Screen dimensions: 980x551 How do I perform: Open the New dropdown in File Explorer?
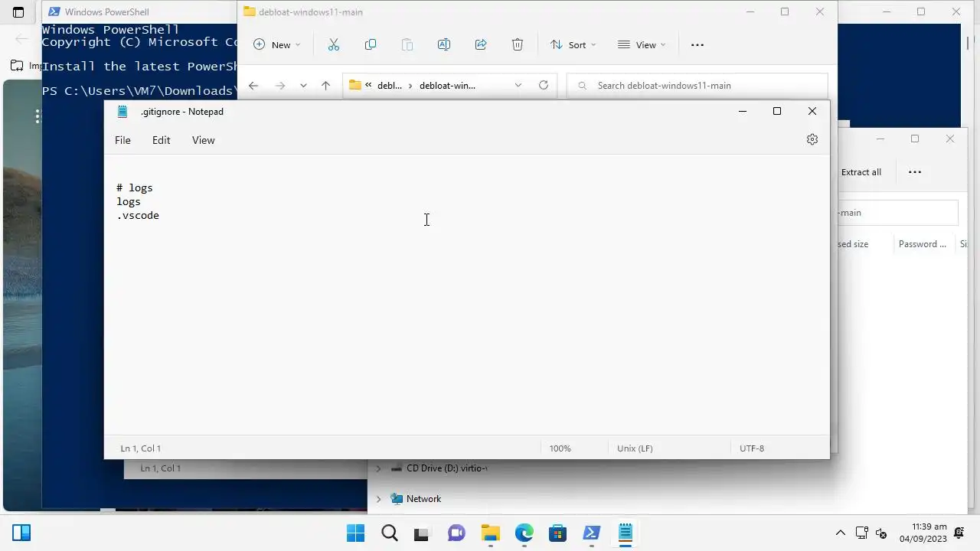[x=276, y=44]
